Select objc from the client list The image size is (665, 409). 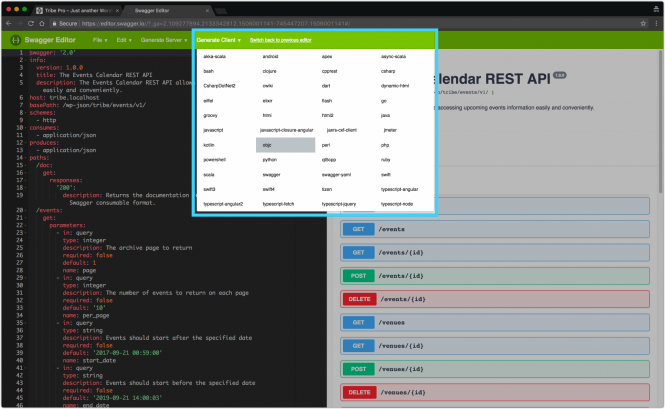point(266,145)
